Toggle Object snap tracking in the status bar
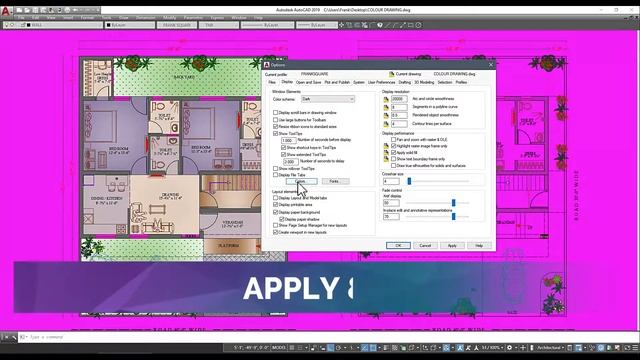 (365, 348)
